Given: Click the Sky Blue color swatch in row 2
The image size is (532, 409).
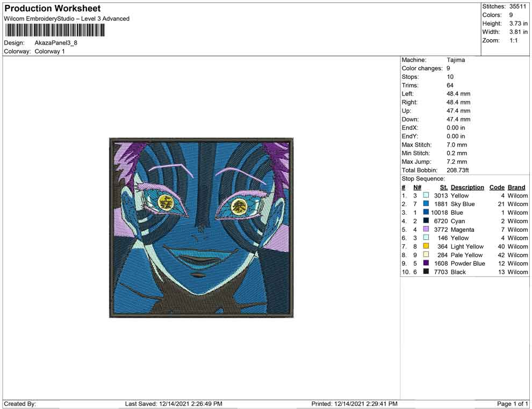Looking at the screenshot, I should [426, 203].
